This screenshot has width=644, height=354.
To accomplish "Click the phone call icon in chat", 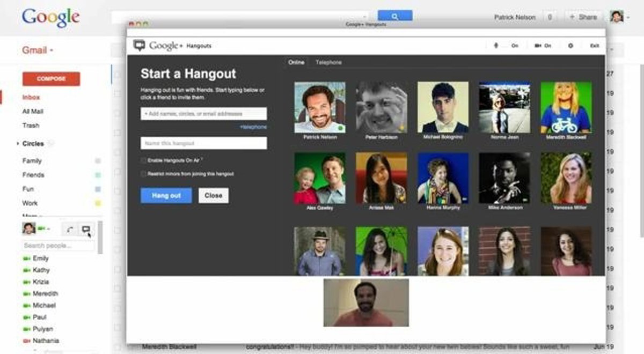I will coord(69,230).
